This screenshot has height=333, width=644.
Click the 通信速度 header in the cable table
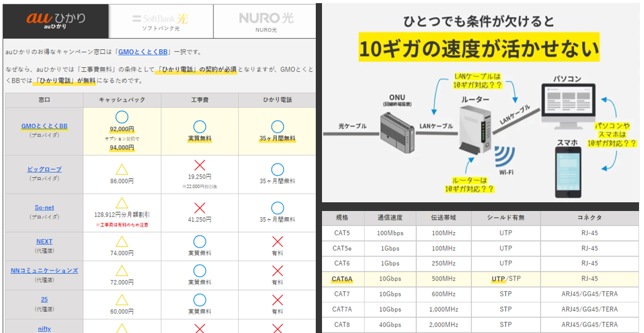click(390, 217)
